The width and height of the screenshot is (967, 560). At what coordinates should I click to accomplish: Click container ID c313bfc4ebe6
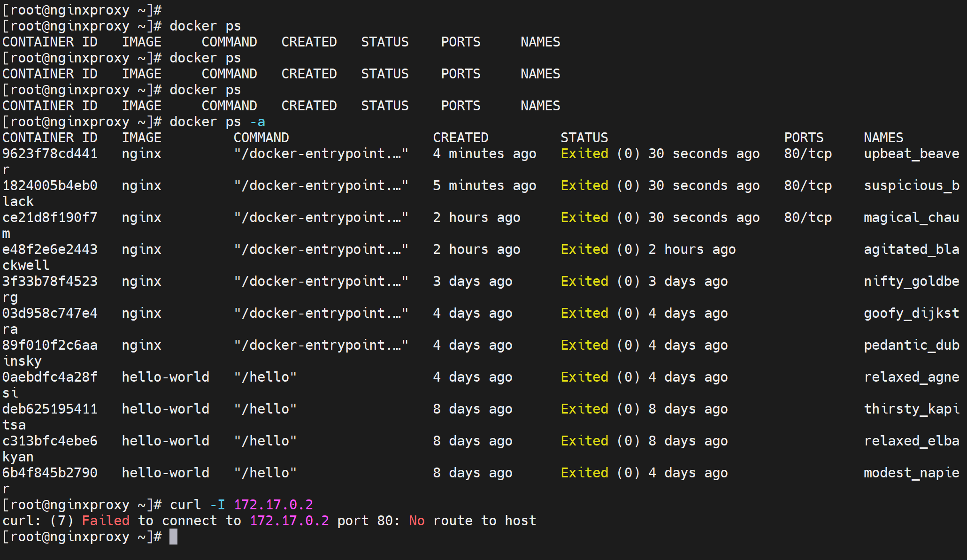coord(50,441)
